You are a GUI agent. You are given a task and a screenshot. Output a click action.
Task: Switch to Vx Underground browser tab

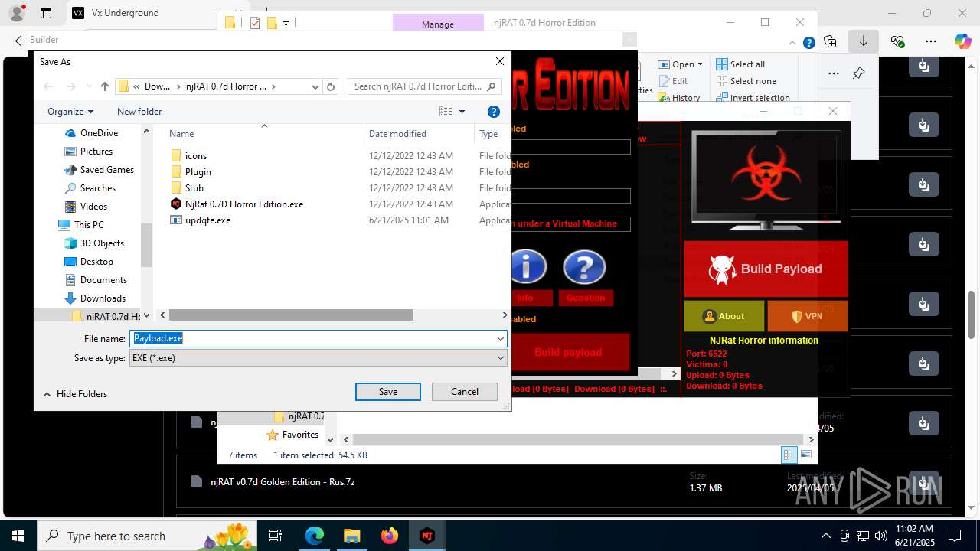click(126, 13)
